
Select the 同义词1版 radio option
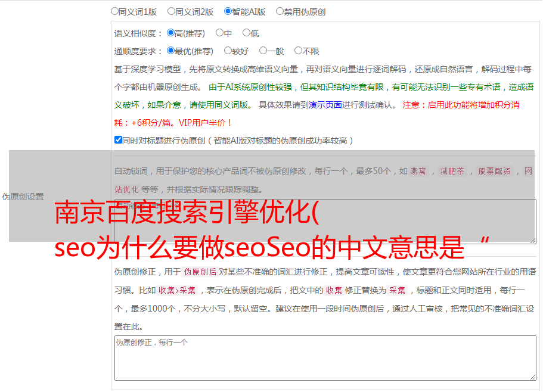(114, 11)
